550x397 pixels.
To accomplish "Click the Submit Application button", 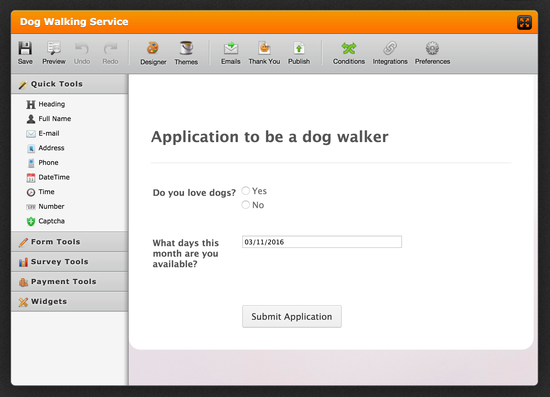I will 292,316.
